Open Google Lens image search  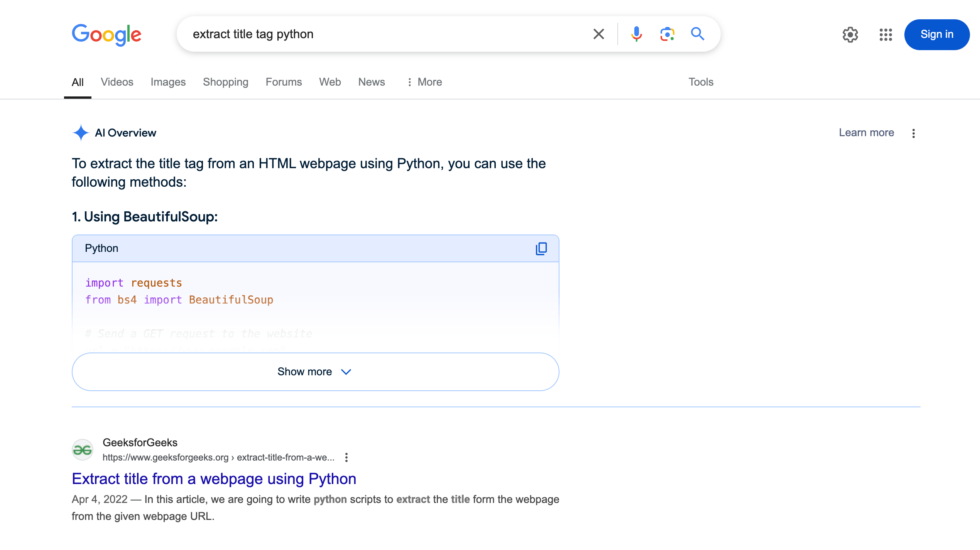667,34
